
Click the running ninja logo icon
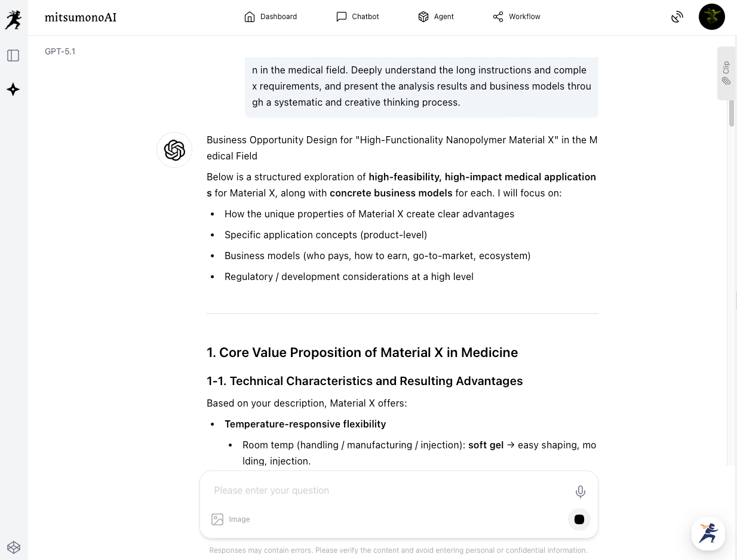coord(13,20)
